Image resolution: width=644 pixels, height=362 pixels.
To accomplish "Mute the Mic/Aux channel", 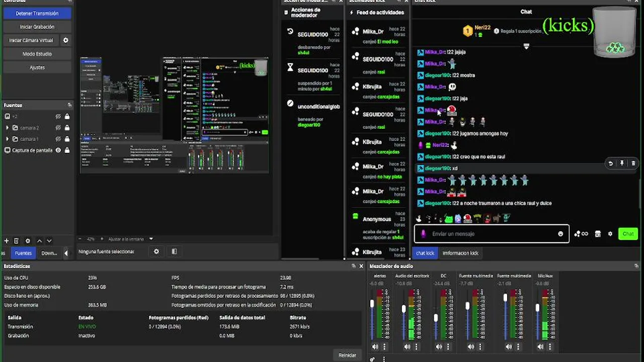I will tap(540, 346).
